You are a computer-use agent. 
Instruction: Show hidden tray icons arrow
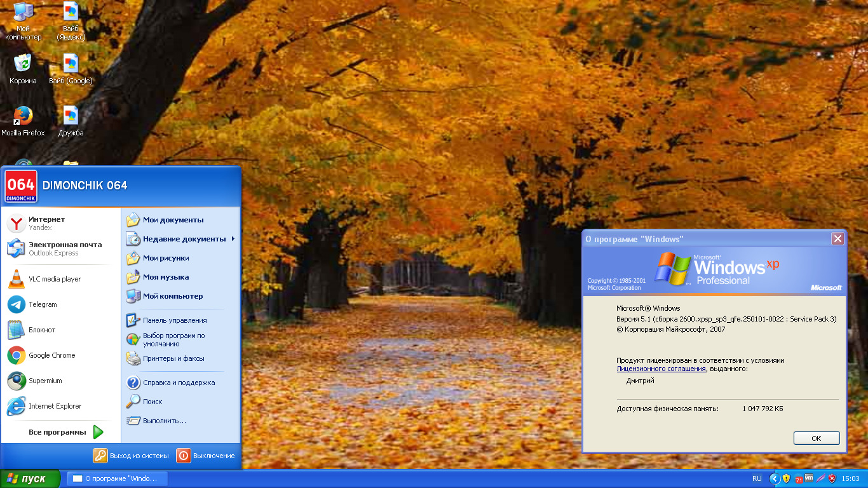pyautogui.click(x=774, y=478)
